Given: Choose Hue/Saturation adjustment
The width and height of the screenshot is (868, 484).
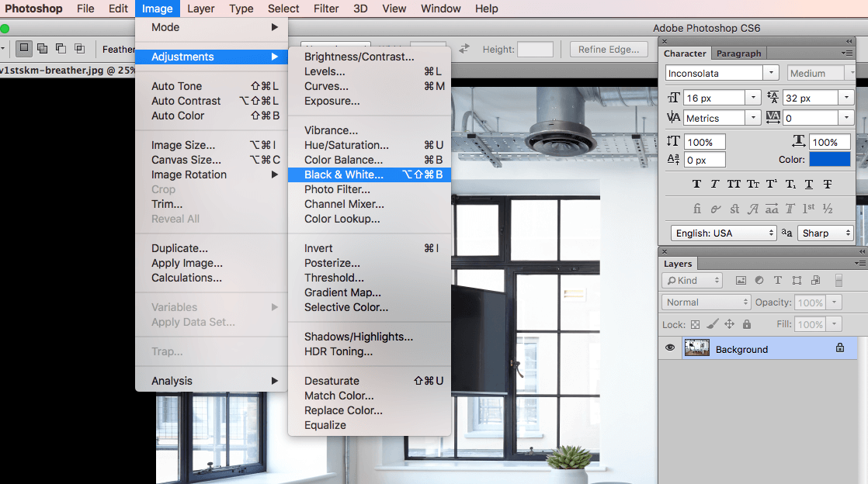Looking at the screenshot, I should click(370, 145).
